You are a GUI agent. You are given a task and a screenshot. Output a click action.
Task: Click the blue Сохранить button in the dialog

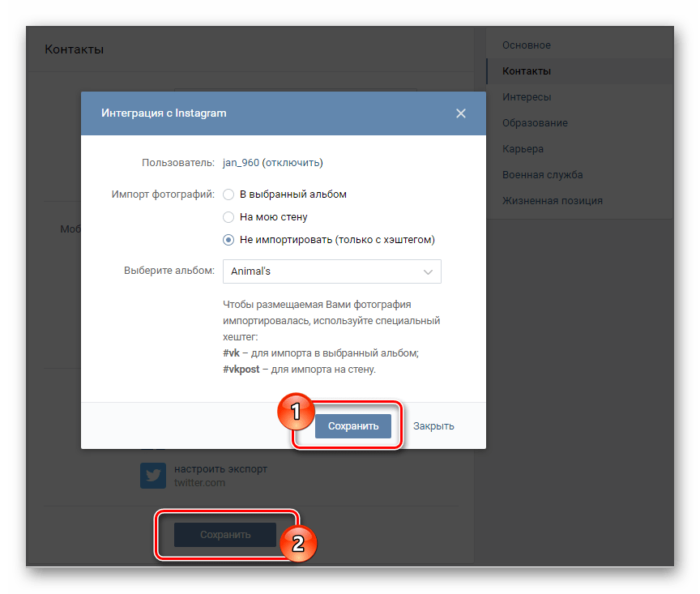(x=353, y=426)
